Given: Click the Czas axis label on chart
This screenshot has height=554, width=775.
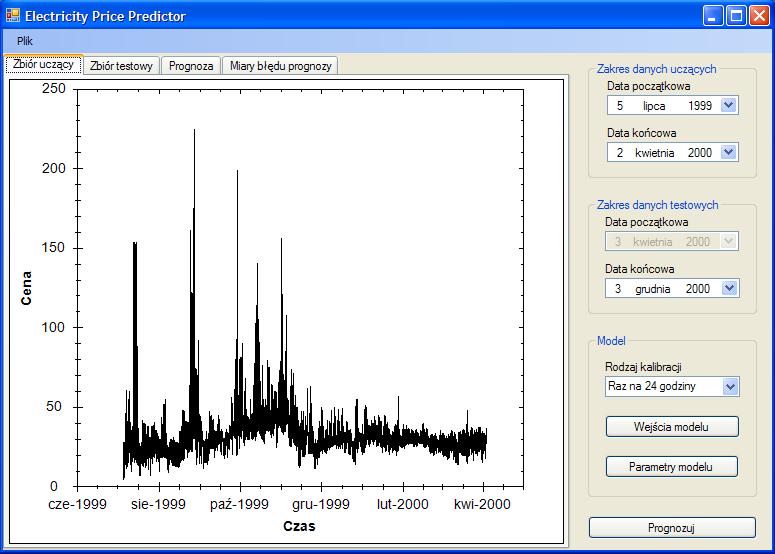Looking at the screenshot, I should [299, 526].
